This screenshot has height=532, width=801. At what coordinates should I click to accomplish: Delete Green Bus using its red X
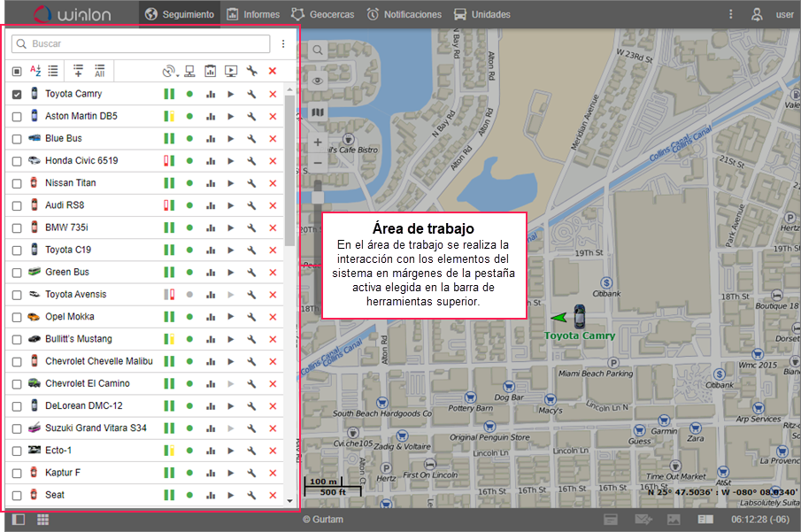273,273
